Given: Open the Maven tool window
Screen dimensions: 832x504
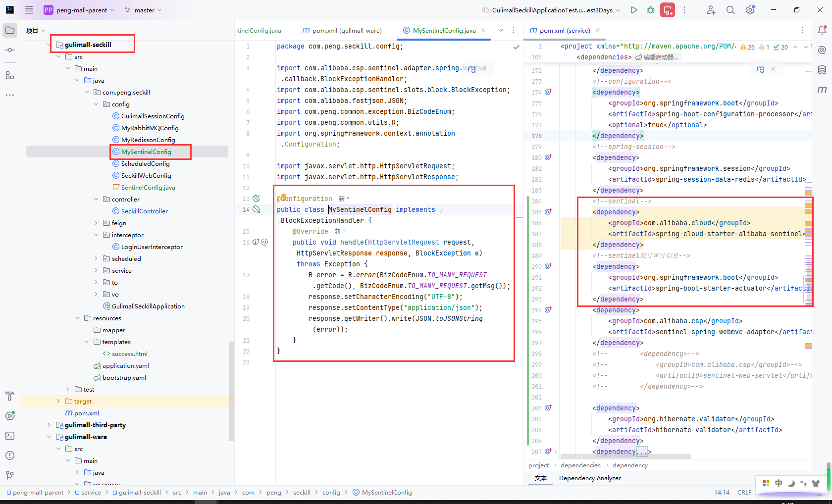Looking at the screenshot, I should (822, 90).
